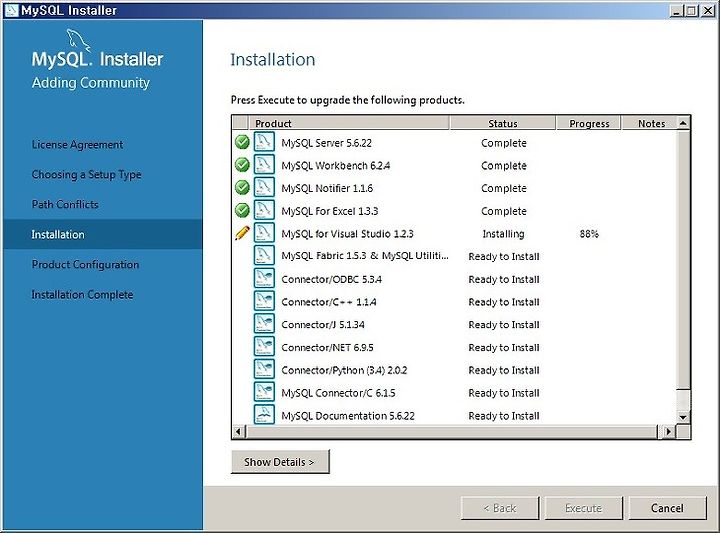This screenshot has height=533, width=720.
Task: Click the Connector/J 5.1.34 product icon
Action: [264, 324]
